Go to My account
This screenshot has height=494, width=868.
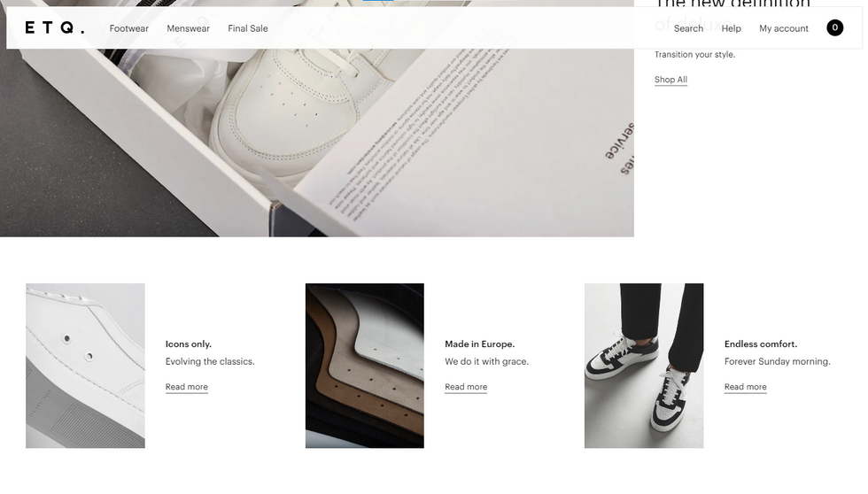784,28
